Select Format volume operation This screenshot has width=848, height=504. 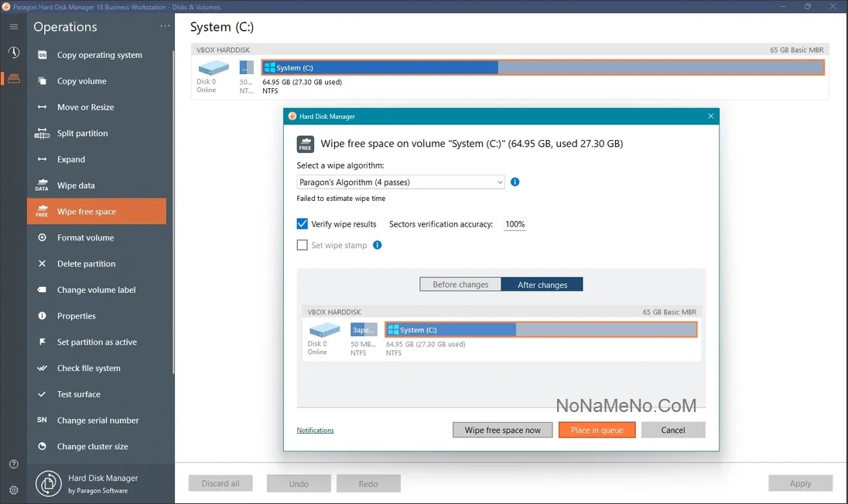[x=97, y=237]
